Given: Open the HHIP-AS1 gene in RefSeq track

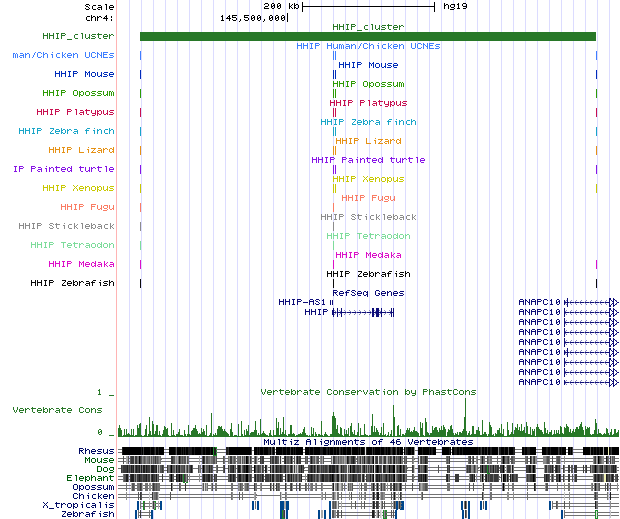Looking at the screenshot, I should pos(302,301).
